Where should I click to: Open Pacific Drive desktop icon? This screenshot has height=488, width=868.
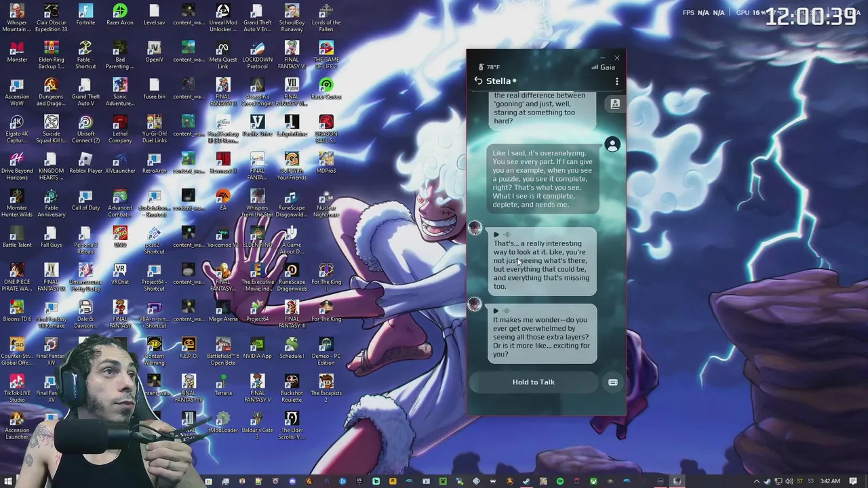(257, 126)
